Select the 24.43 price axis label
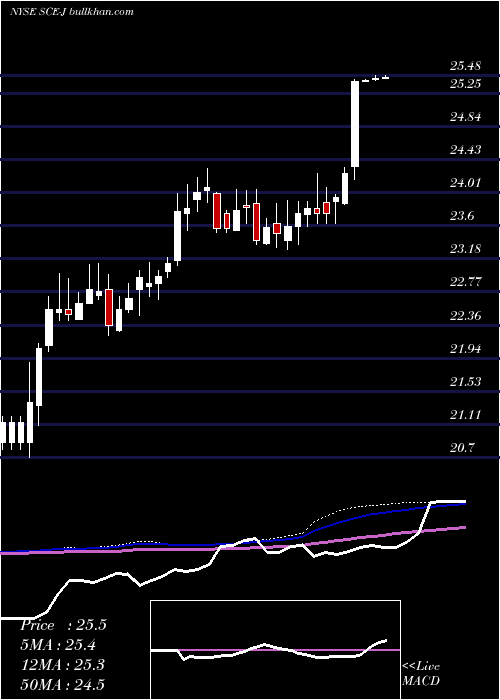The width and height of the screenshot is (500, 700). tap(465, 150)
